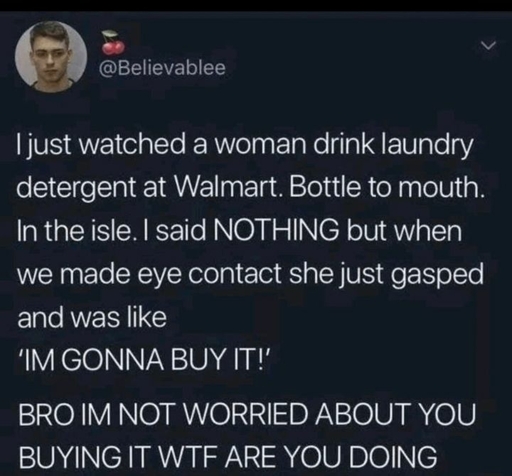
Task: Click the capitalized word NOTHING
Action: pyautogui.click(x=278, y=230)
